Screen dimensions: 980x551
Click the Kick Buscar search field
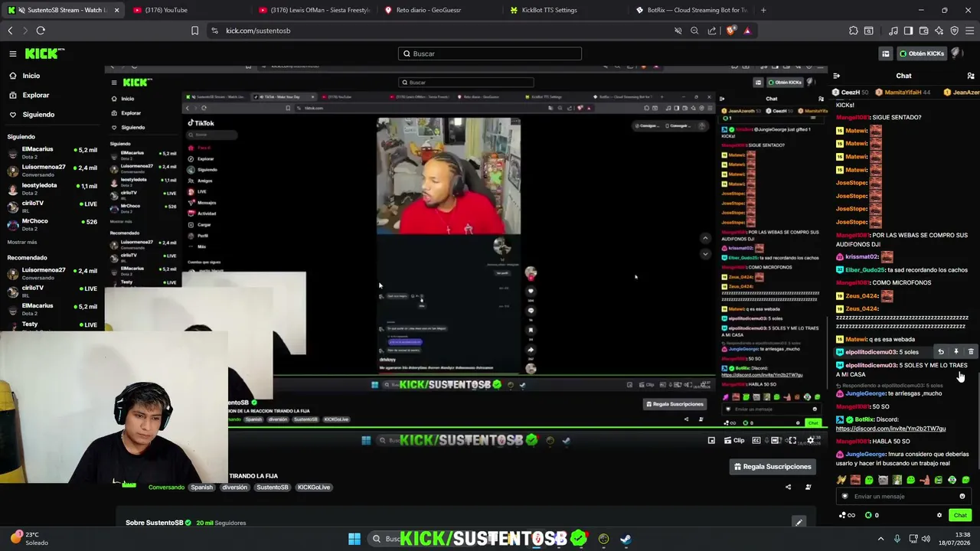490,54
